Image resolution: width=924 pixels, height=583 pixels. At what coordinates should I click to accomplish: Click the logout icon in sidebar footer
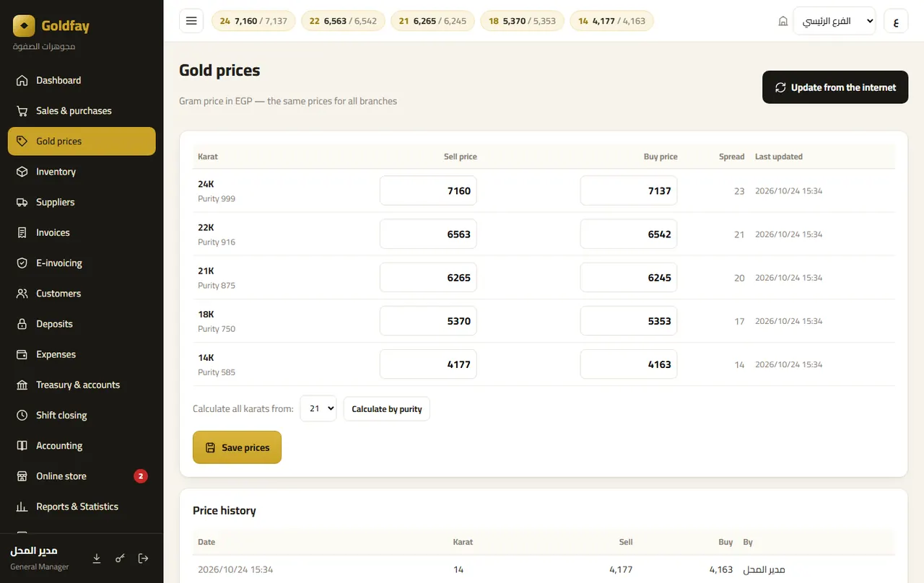tap(143, 558)
